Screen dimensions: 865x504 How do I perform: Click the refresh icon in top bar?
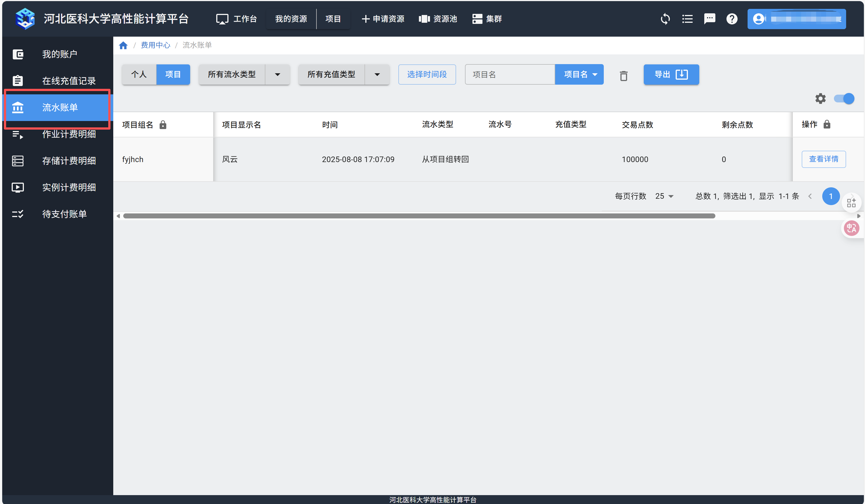point(665,19)
